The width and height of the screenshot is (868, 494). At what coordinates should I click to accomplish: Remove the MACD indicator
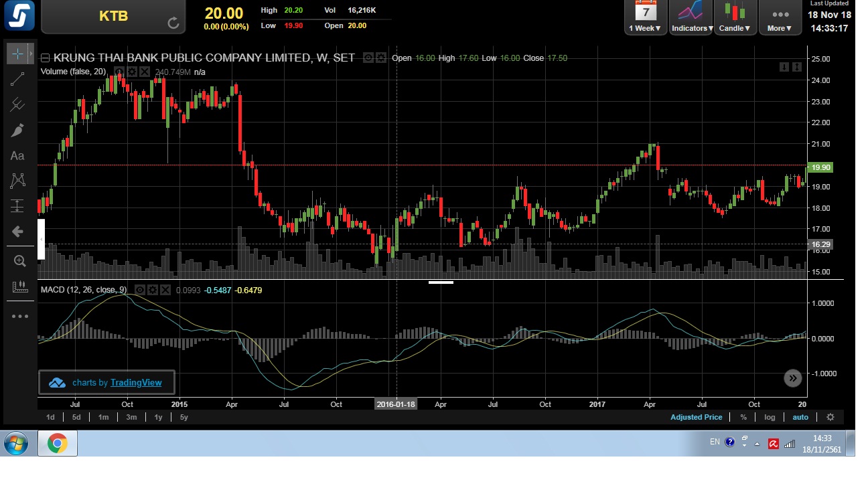coord(165,290)
